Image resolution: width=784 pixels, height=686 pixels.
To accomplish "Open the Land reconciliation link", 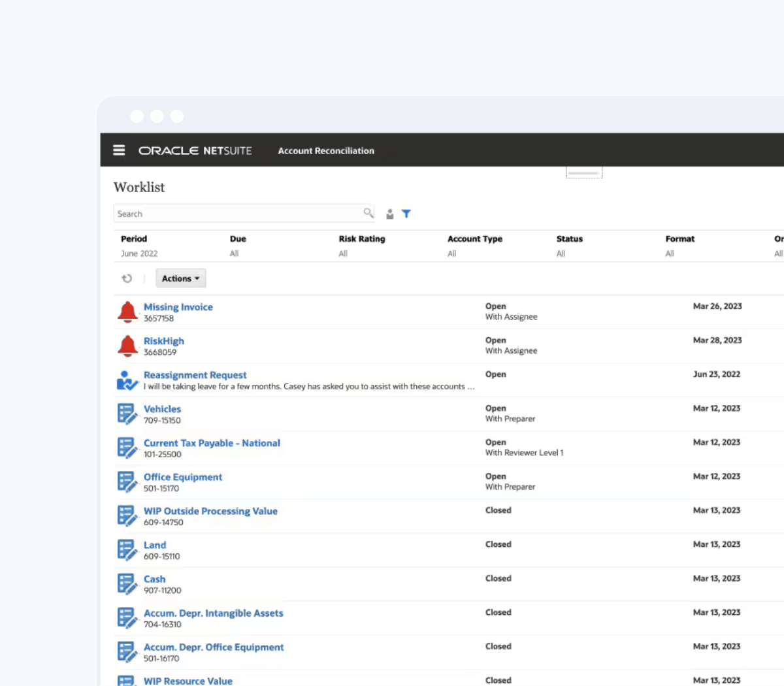I will [155, 545].
